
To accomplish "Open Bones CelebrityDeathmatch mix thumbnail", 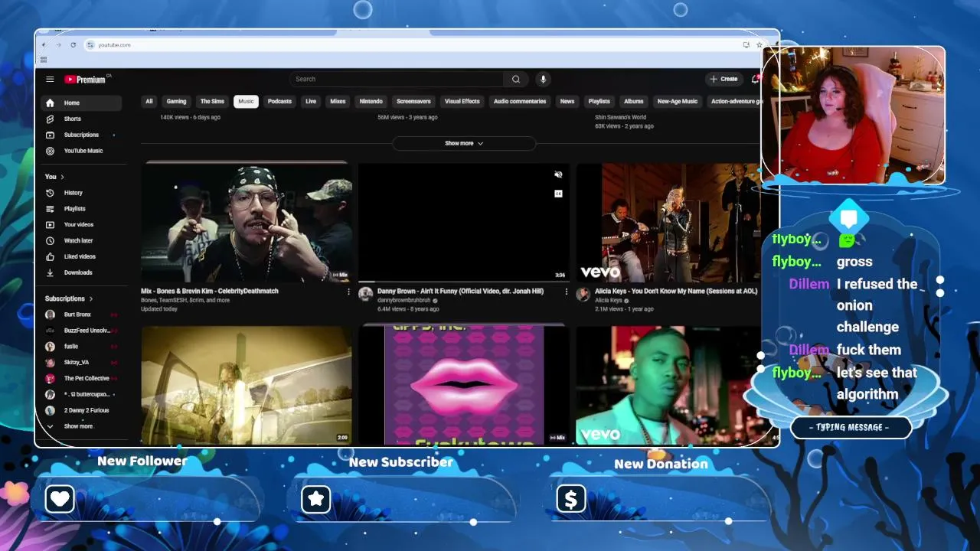I will (247, 222).
